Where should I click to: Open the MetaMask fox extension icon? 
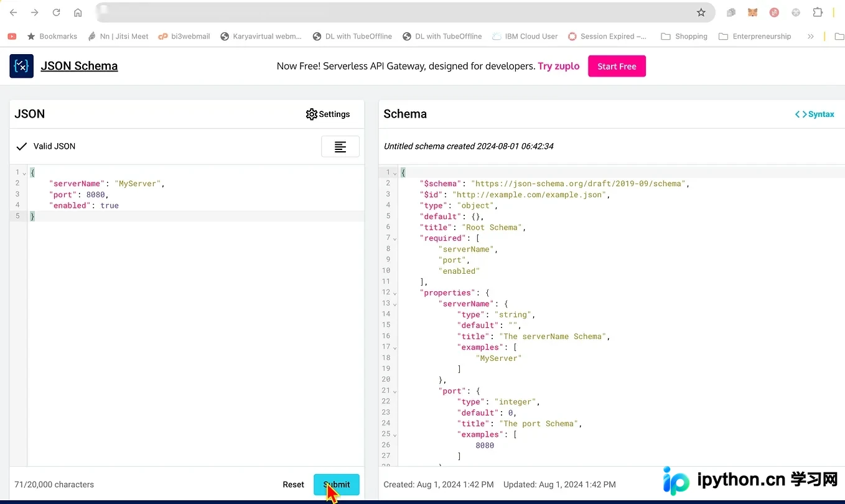(x=753, y=12)
